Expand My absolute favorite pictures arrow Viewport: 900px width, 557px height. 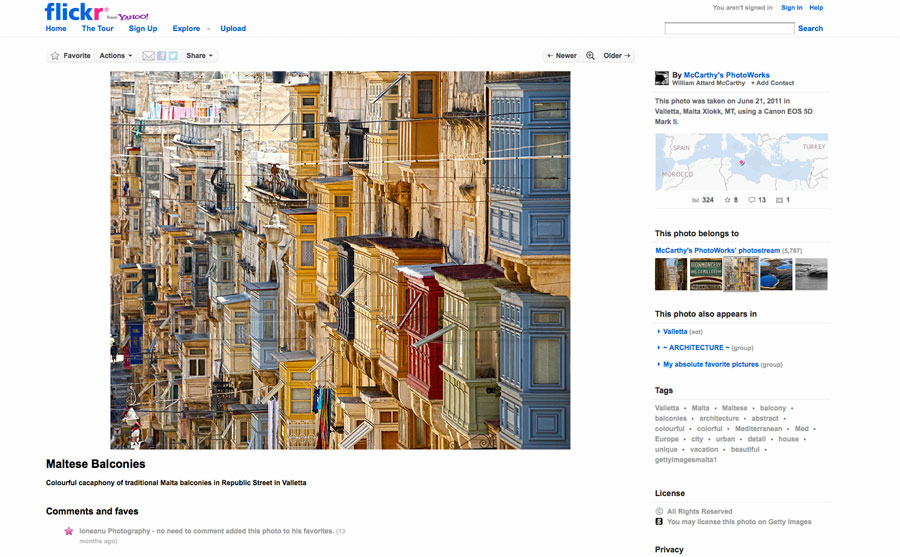pos(658,364)
